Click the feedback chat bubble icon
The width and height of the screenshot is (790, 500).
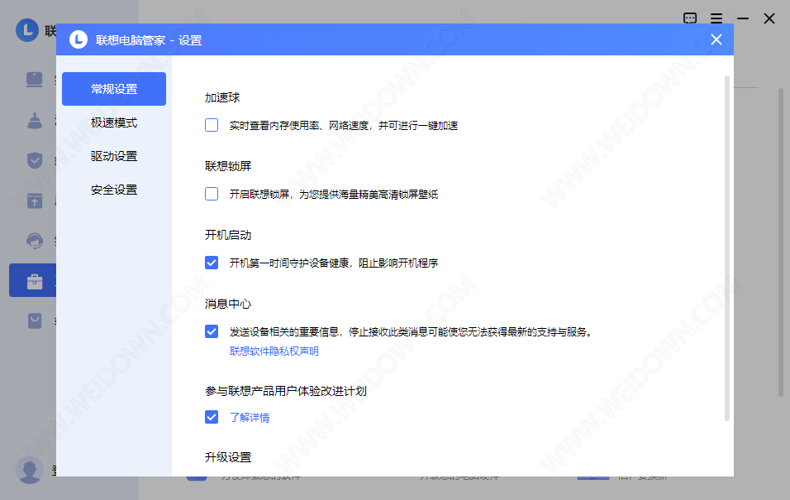coord(690,18)
